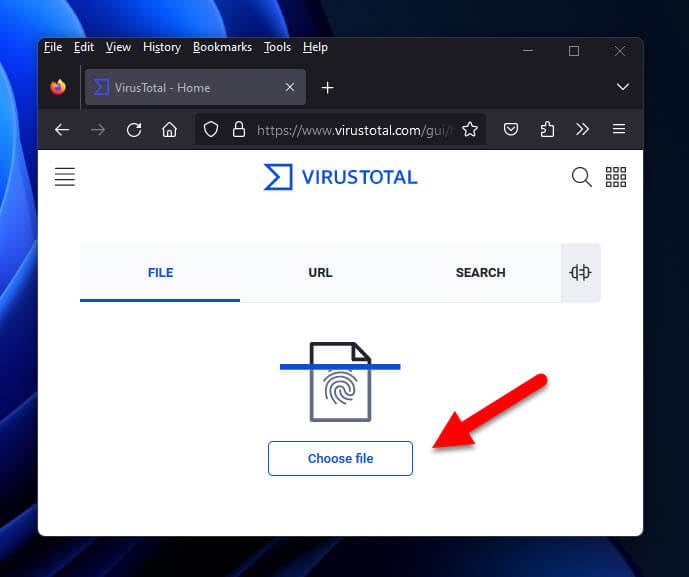This screenshot has width=689, height=577.
Task: Show more toolbar tools chevron
Action: (582, 129)
